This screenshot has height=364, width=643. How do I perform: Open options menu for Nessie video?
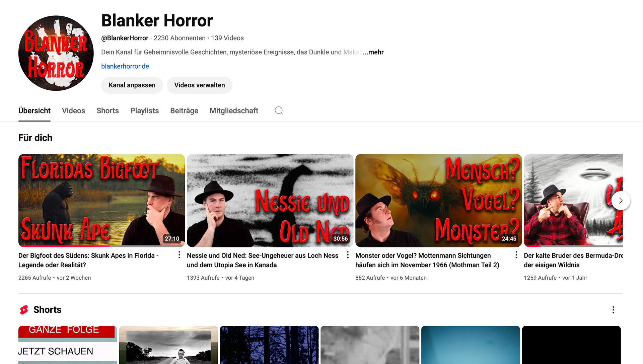click(348, 255)
